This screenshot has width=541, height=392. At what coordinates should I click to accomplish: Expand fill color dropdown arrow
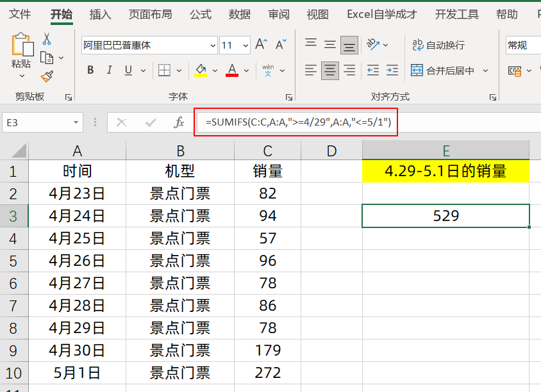[215, 70]
